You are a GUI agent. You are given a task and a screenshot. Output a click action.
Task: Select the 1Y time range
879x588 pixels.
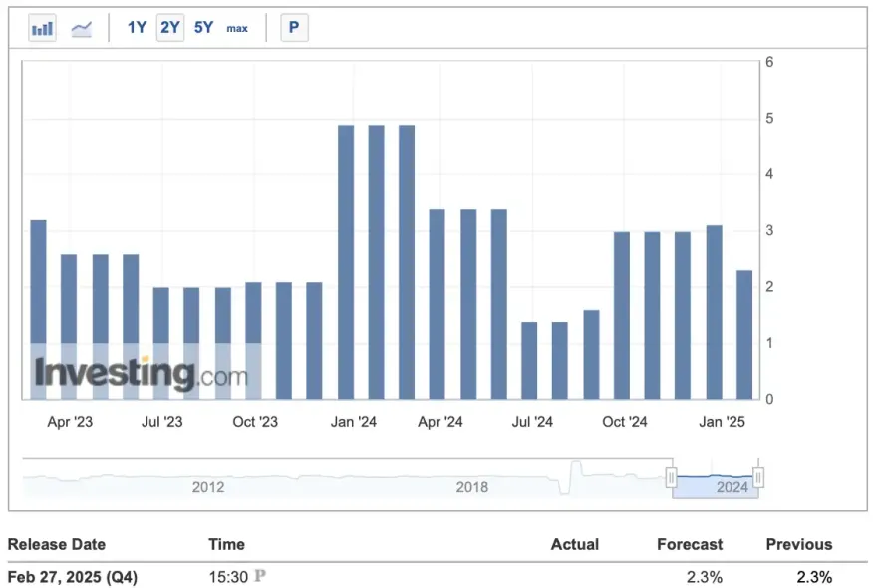(x=137, y=28)
